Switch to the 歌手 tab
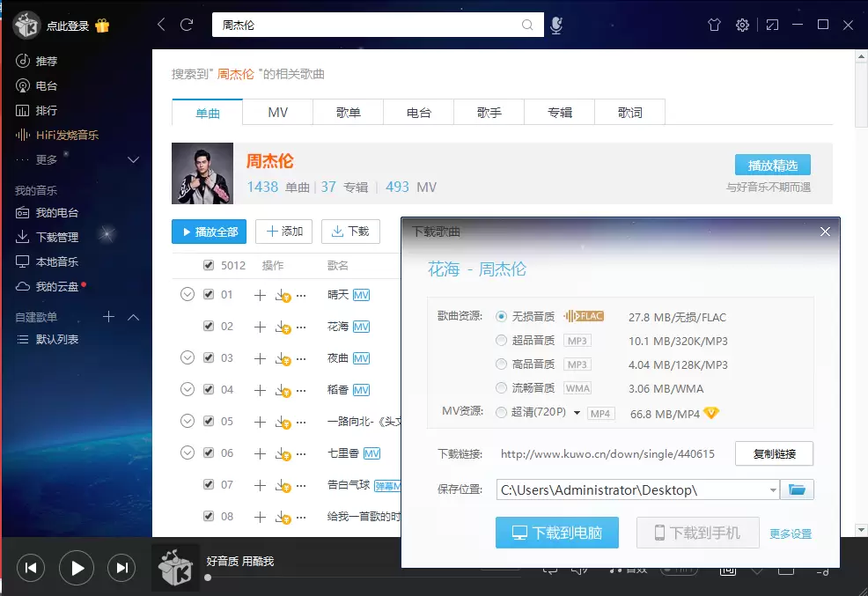868x596 pixels. click(x=489, y=113)
